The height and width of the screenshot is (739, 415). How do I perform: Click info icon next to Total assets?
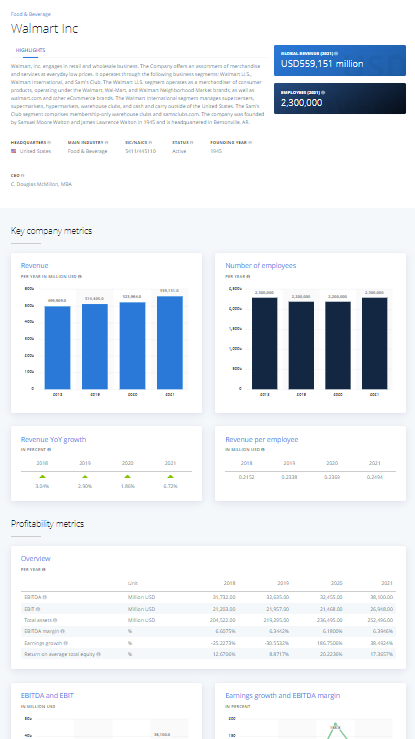[x=55, y=620]
